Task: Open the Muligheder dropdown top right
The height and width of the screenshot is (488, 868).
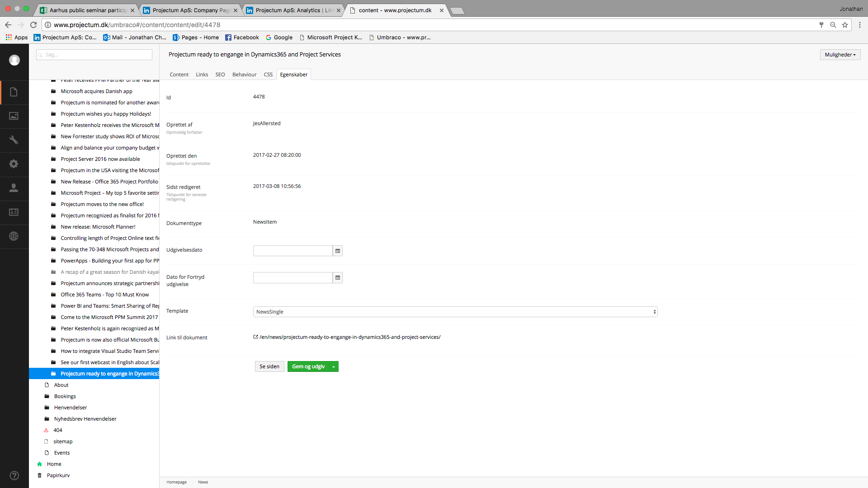Action: click(840, 54)
